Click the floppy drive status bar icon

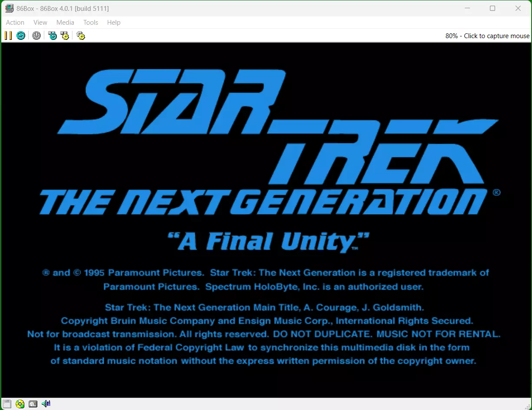pyautogui.click(x=6, y=404)
